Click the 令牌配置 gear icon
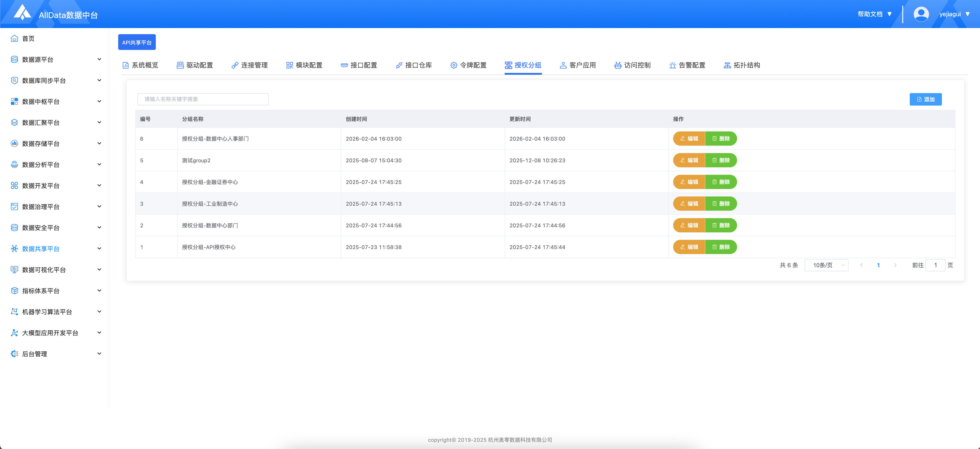Image resolution: width=980 pixels, height=449 pixels. [453, 65]
